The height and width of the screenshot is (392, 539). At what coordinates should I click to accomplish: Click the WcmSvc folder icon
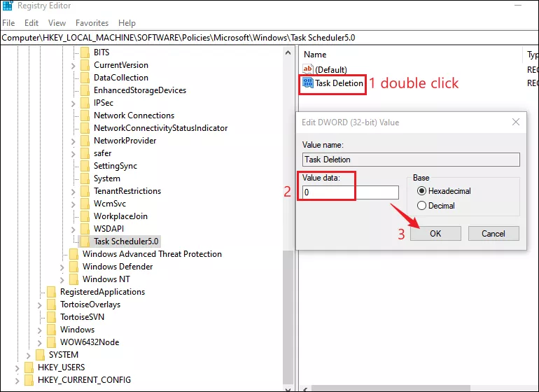[x=85, y=204]
